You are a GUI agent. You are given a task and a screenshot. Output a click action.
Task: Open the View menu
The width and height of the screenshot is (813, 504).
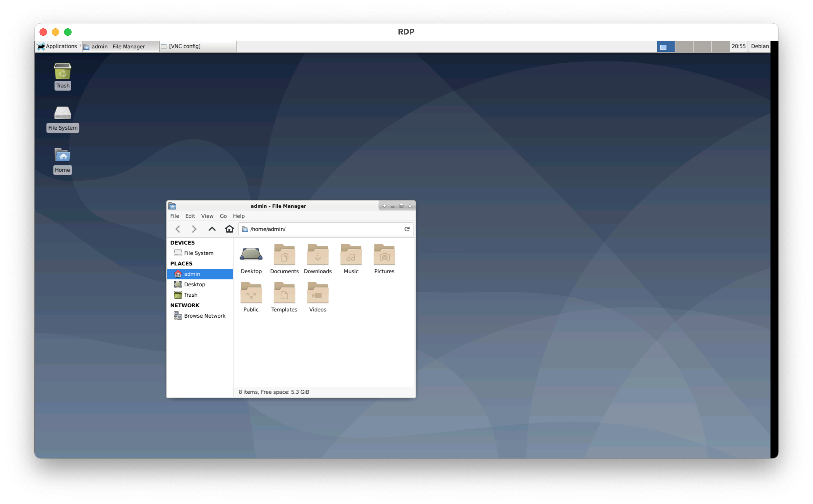[x=207, y=216]
